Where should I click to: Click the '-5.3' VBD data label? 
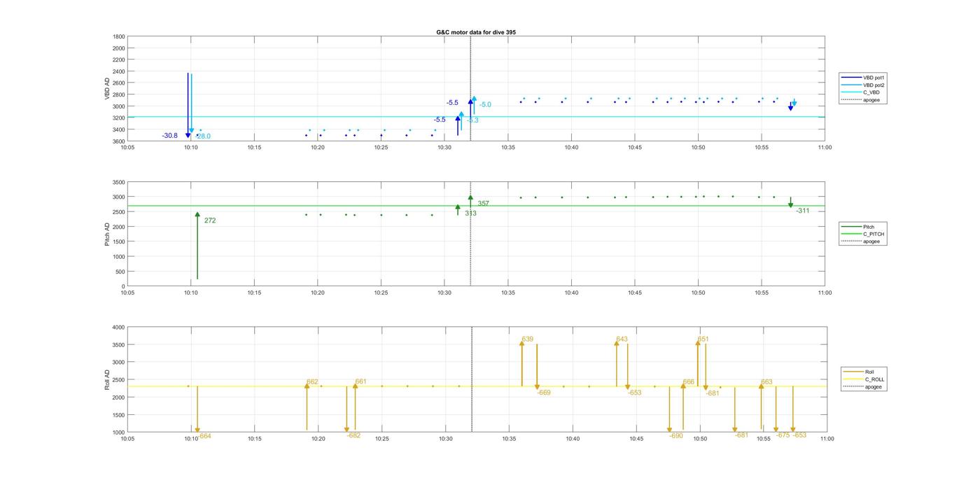472,120
